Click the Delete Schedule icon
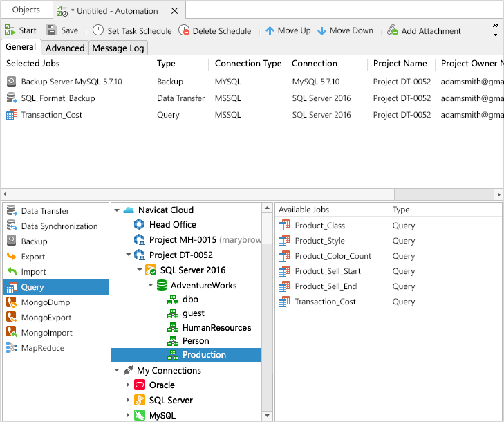This screenshot has width=504, height=422. (x=184, y=30)
